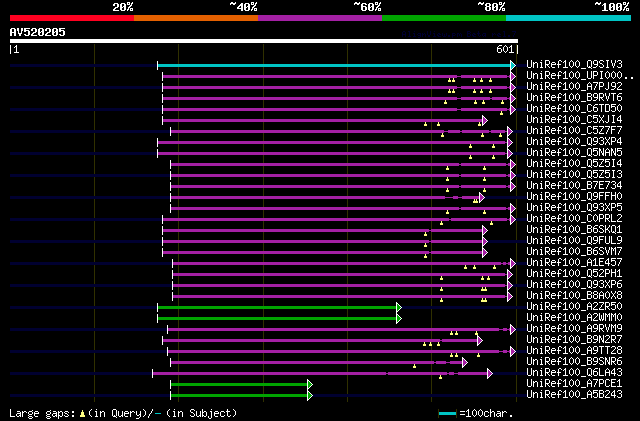Select the UniRef100_A2ZR50 label

click(x=574, y=307)
